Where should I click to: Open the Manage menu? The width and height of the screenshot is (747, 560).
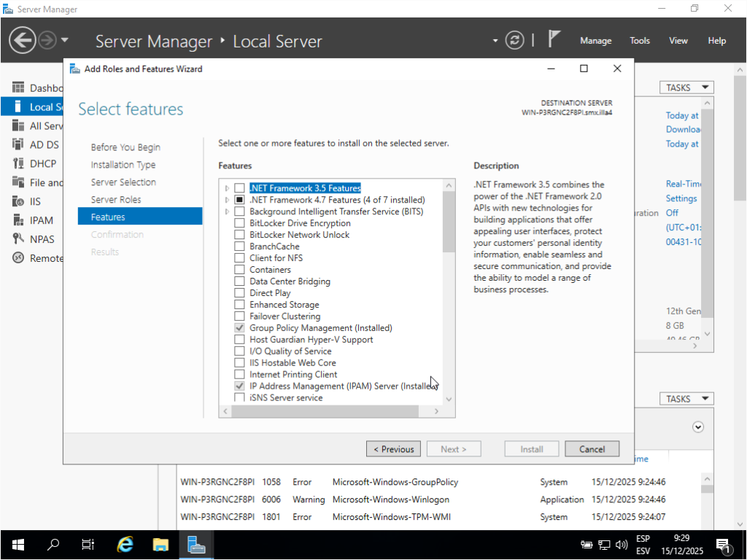(x=595, y=41)
